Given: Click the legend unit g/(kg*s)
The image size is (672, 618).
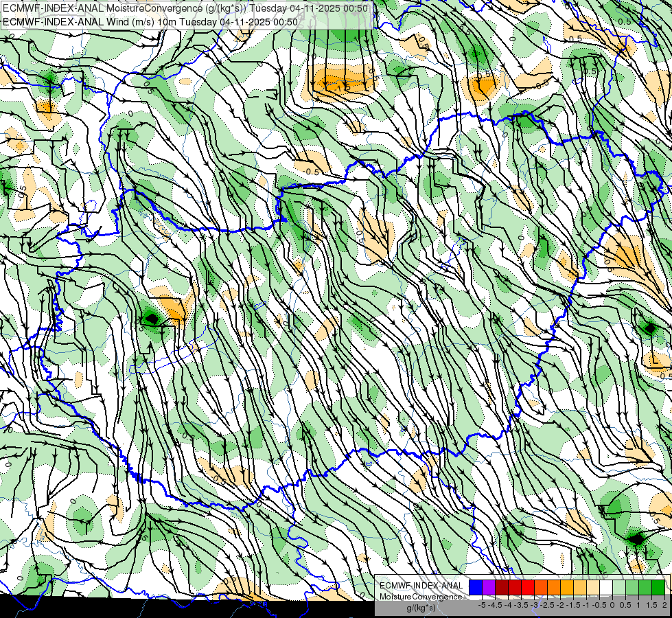Looking at the screenshot, I should coord(421,608).
